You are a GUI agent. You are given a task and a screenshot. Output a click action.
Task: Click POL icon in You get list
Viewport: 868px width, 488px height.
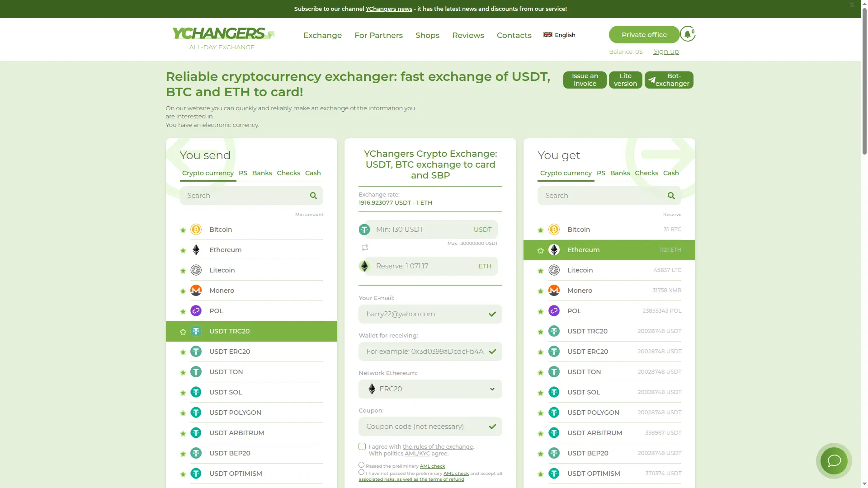pos(554,311)
